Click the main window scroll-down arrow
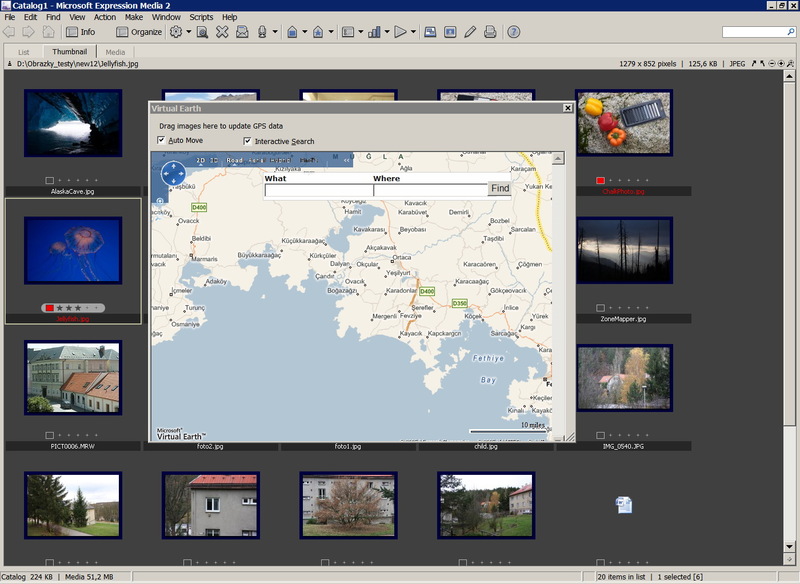The width and height of the screenshot is (800, 584). click(789, 546)
